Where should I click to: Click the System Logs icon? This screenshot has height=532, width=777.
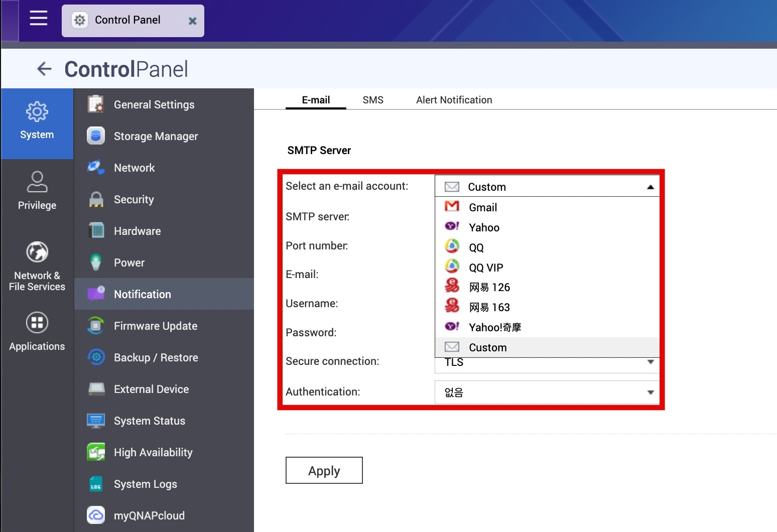point(96,484)
